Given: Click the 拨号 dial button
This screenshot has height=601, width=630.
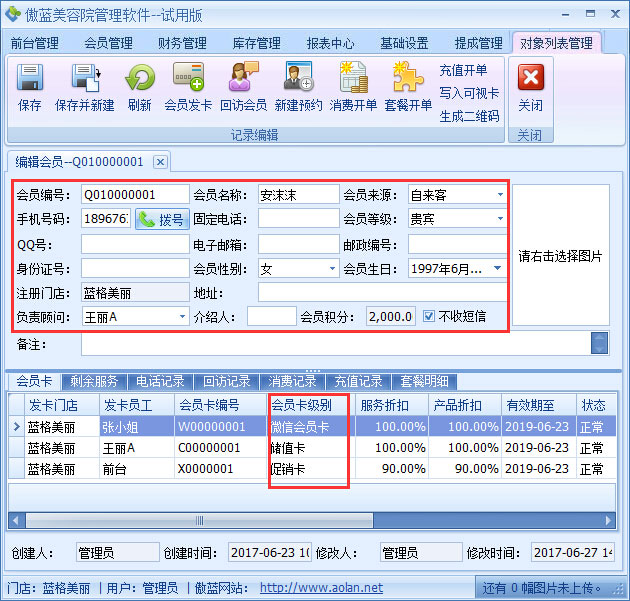Looking at the screenshot, I should click(162, 219).
